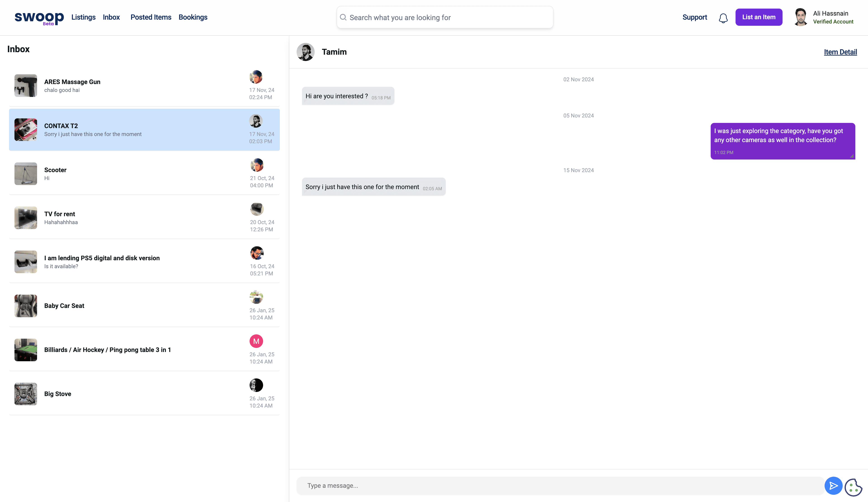Click the notification bell icon
The height and width of the screenshot is (502, 868).
tap(723, 18)
